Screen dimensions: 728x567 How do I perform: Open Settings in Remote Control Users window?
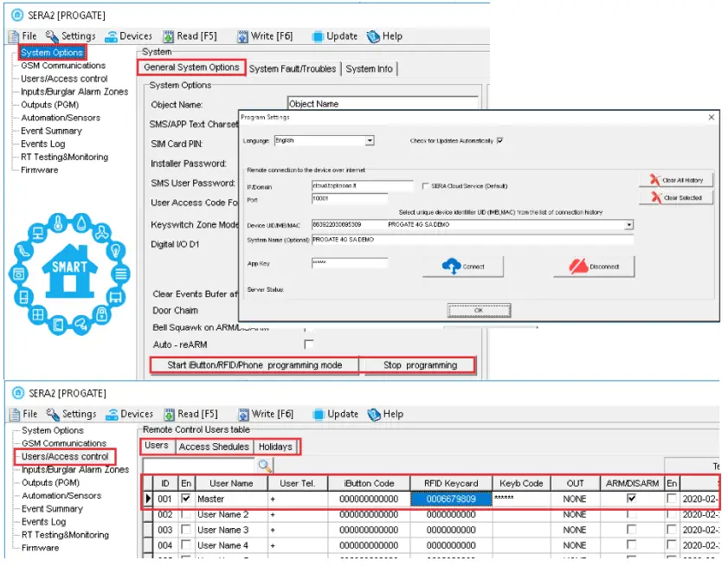point(72,414)
